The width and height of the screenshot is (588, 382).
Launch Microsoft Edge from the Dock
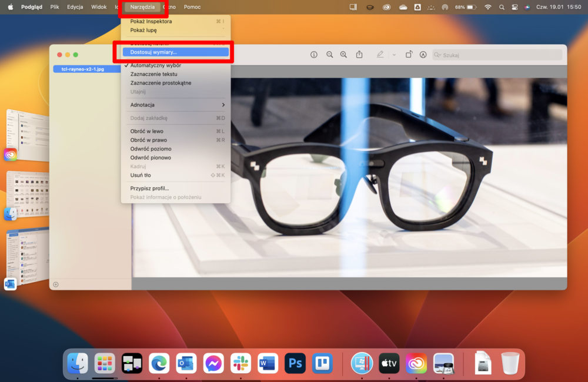[159, 363]
